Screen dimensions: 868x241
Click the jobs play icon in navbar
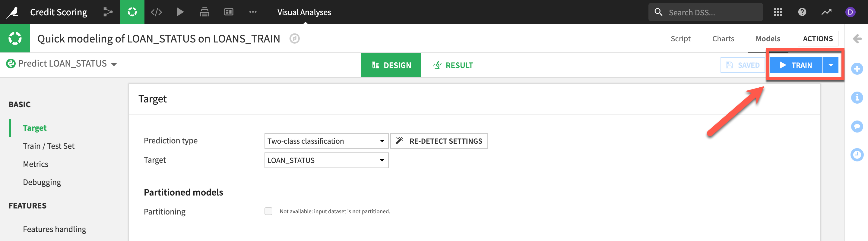click(180, 12)
